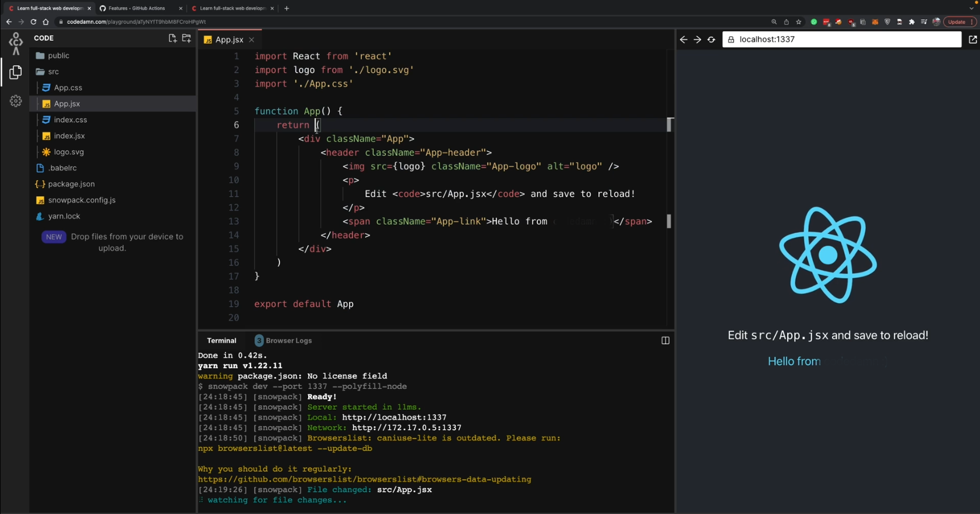Toggle the terminal split layout icon
This screenshot has width=980, height=514.
pyautogui.click(x=665, y=341)
